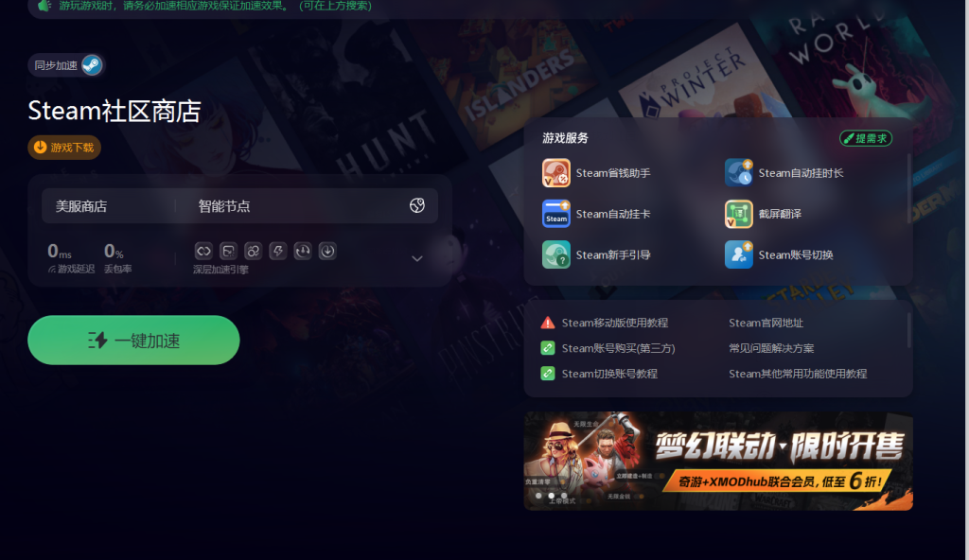
Task: Click the Steam社区商店 title
Action: click(115, 112)
